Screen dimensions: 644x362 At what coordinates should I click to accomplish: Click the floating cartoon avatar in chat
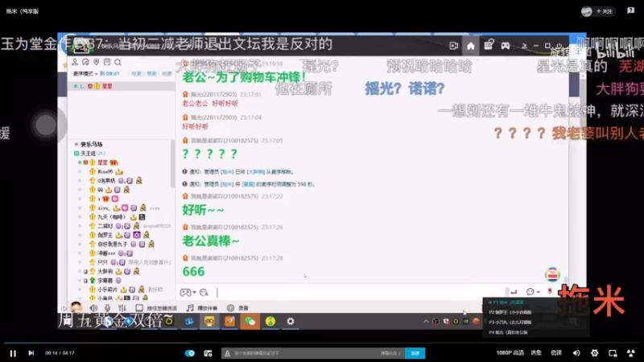tap(552, 274)
